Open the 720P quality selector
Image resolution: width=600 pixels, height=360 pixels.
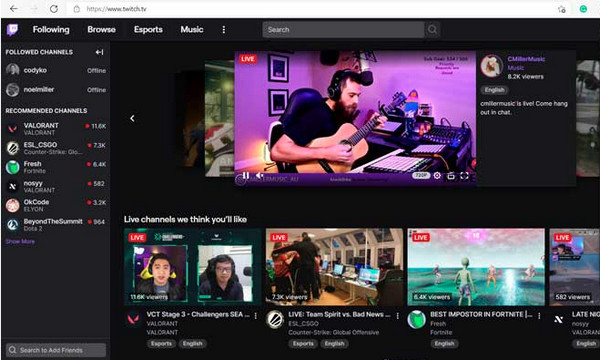421,176
